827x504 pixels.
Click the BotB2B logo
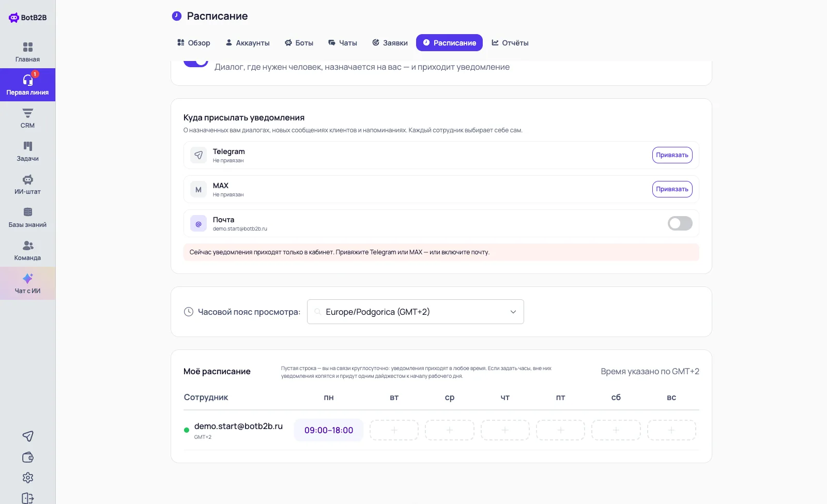tap(28, 18)
